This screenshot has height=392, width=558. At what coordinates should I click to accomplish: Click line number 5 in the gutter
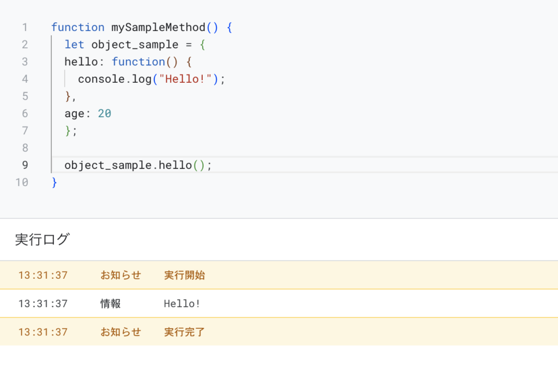(25, 96)
